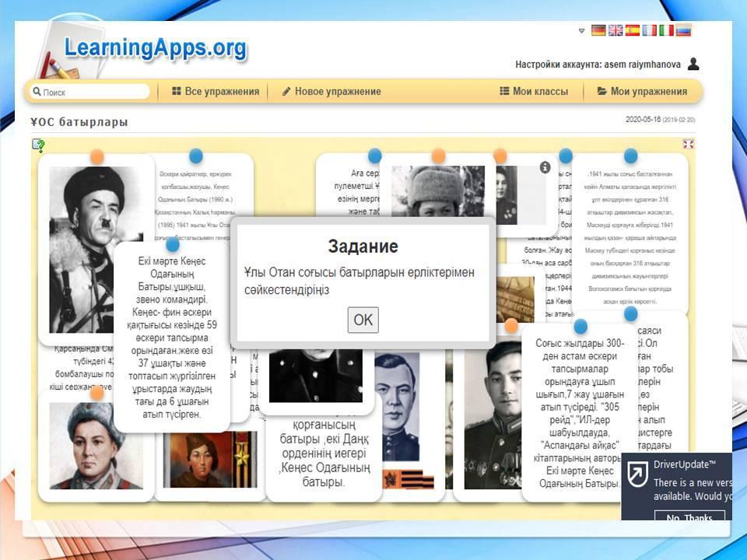This screenshot has width=747, height=560.
Task: Click the text card starting '.1941 жылы соғыс'
Action: pos(630,233)
